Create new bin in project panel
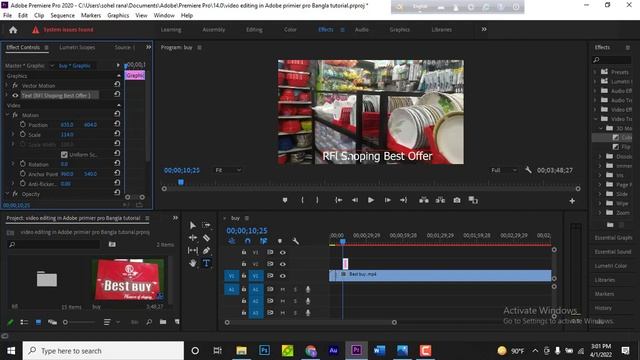Screen dimensions: 640x360 point(163,322)
